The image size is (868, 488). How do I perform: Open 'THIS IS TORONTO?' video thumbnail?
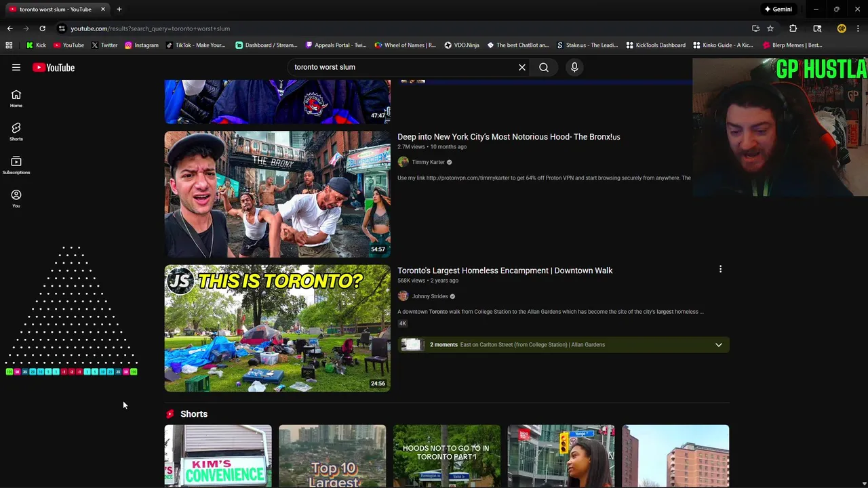[277, 328]
